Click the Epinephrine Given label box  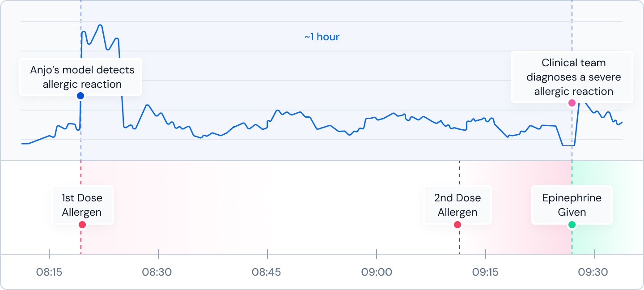click(x=572, y=205)
